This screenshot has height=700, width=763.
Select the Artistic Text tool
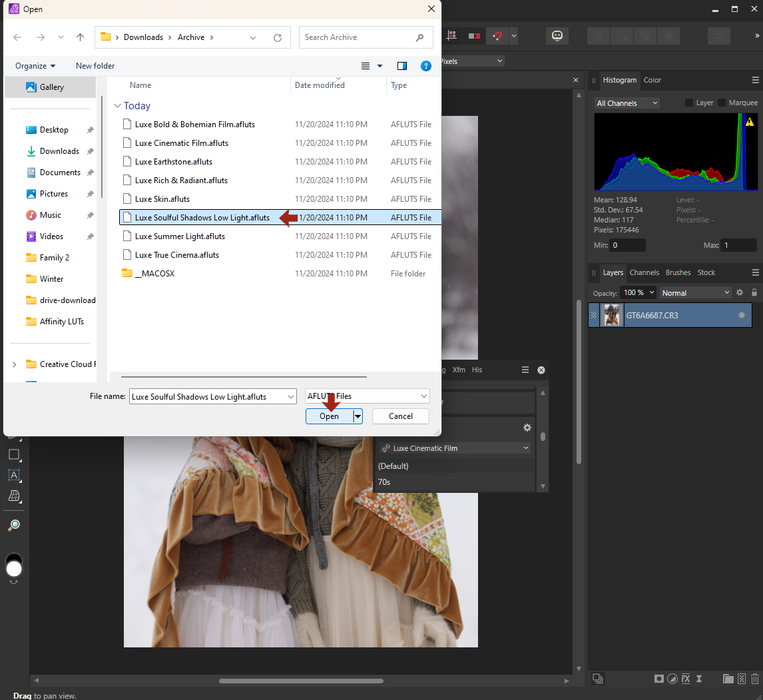point(14,475)
